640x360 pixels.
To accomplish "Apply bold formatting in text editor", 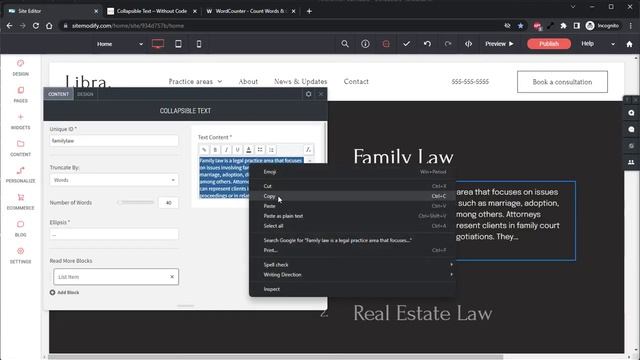I will (215, 150).
